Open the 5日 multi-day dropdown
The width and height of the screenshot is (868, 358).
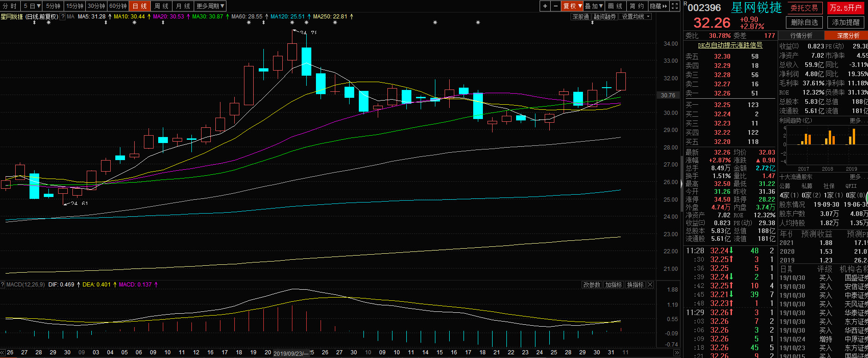[x=32, y=6]
